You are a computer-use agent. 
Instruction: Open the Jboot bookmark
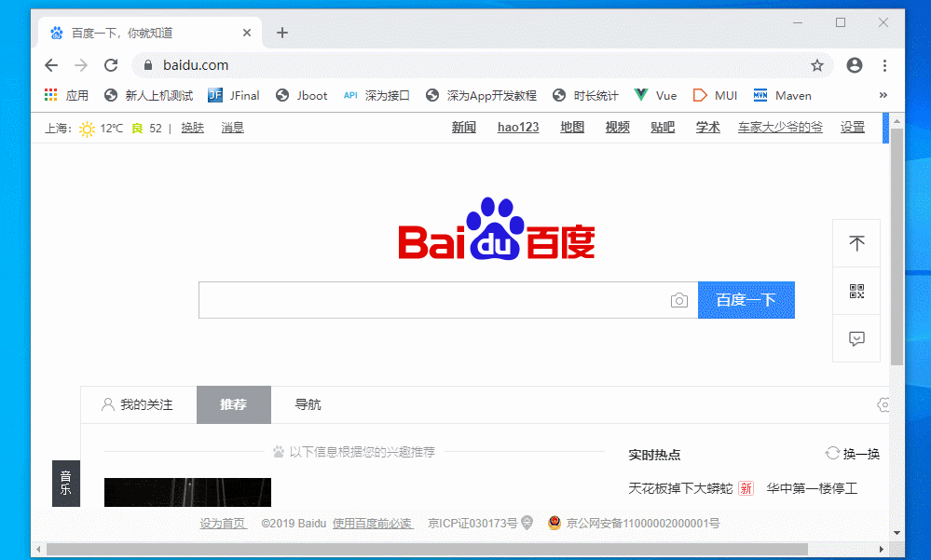pos(302,95)
